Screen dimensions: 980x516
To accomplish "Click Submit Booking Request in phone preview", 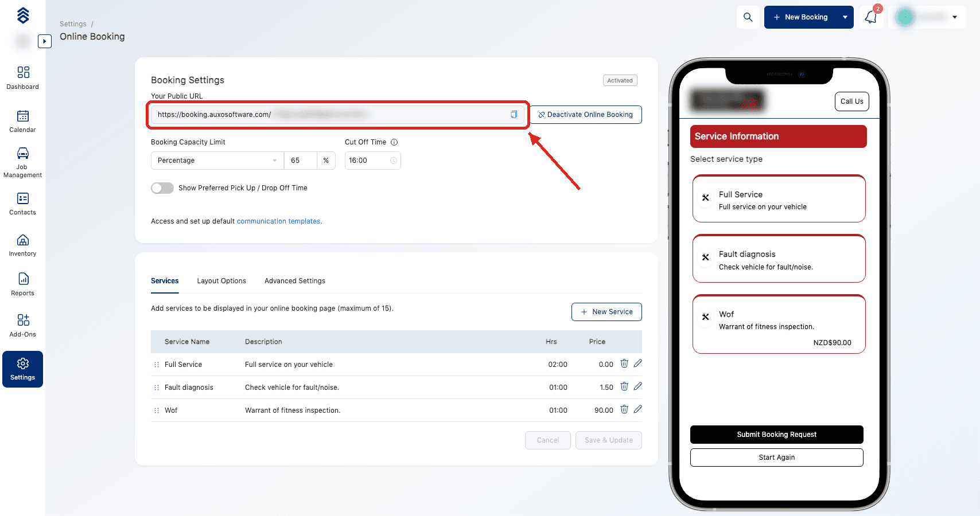I will coord(777,435).
